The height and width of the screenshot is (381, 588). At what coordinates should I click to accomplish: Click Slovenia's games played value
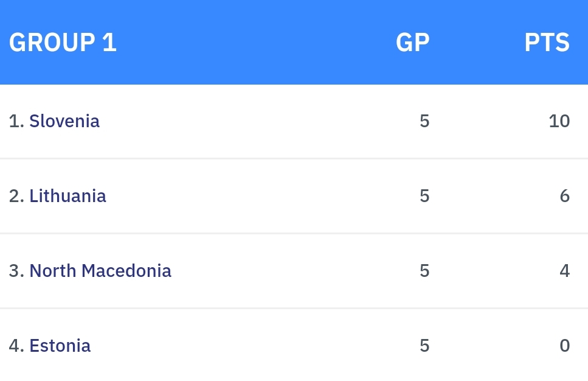coord(424,121)
